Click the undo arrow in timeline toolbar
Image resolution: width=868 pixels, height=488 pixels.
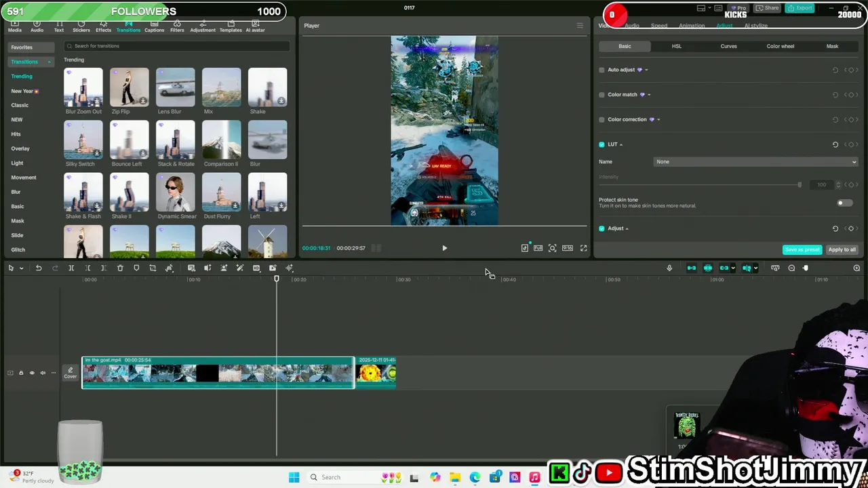39,268
